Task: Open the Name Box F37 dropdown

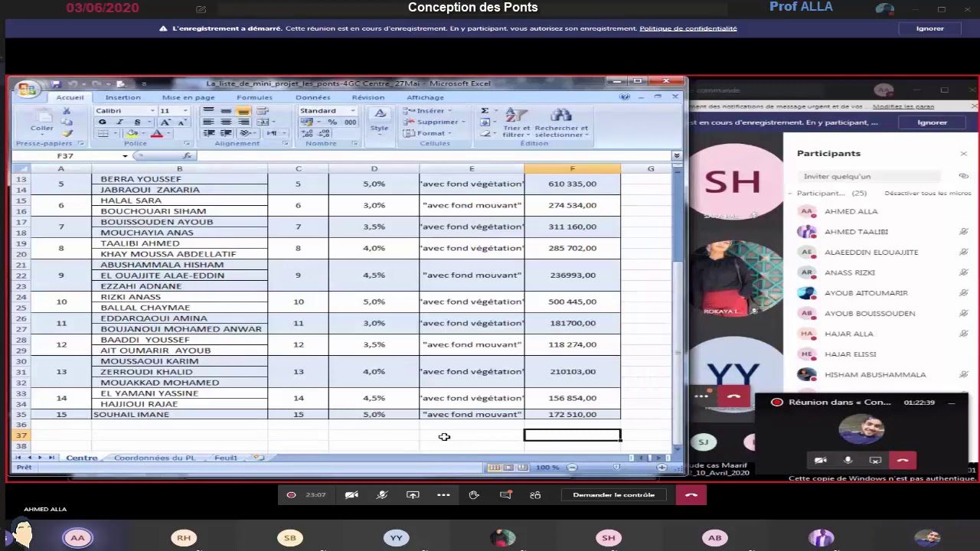Action: [x=125, y=156]
